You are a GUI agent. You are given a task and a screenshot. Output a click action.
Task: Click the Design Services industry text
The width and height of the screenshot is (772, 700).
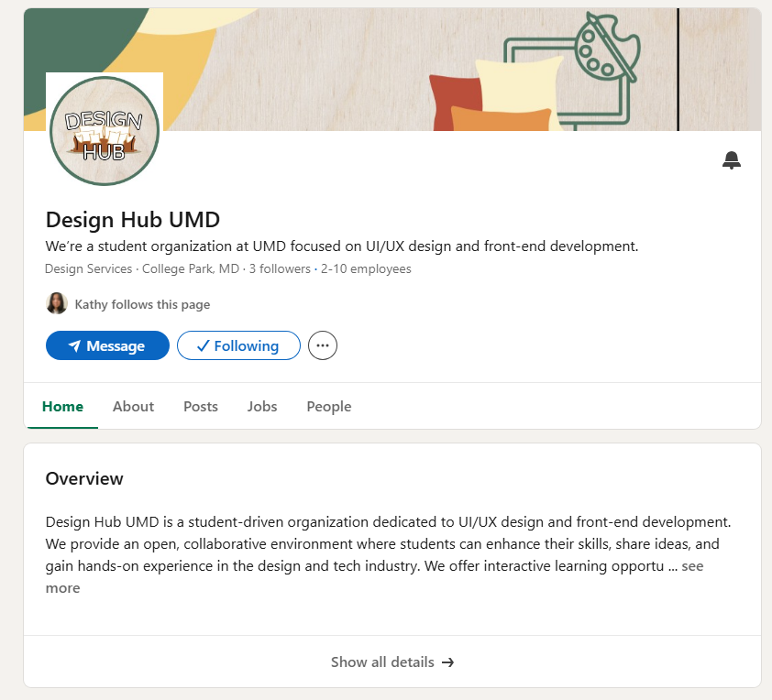pyautogui.click(x=88, y=269)
